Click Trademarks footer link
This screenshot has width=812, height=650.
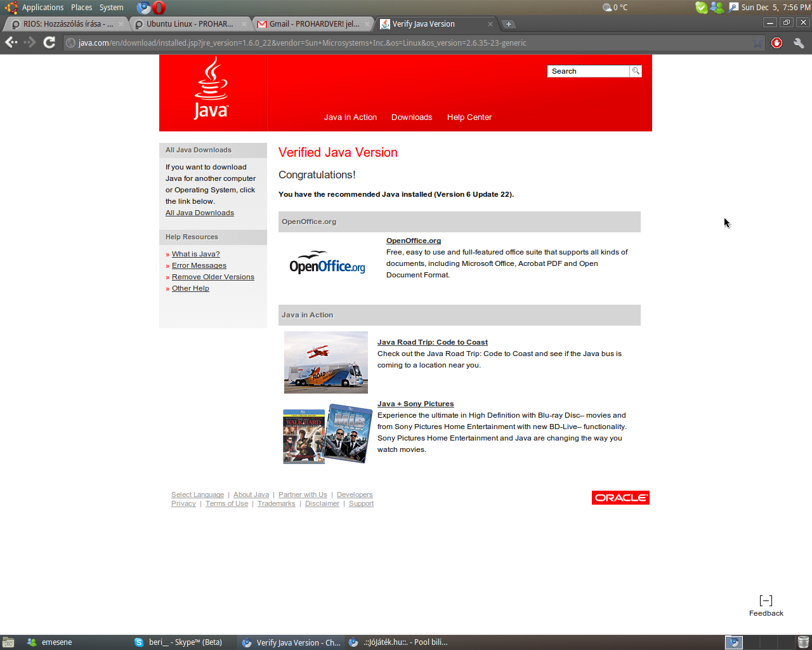[x=277, y=503]
